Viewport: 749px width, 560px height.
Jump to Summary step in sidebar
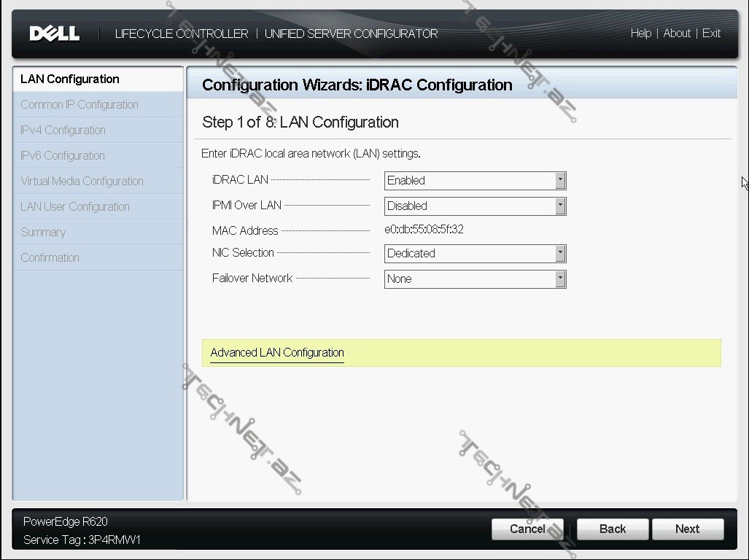click(43, 233)
